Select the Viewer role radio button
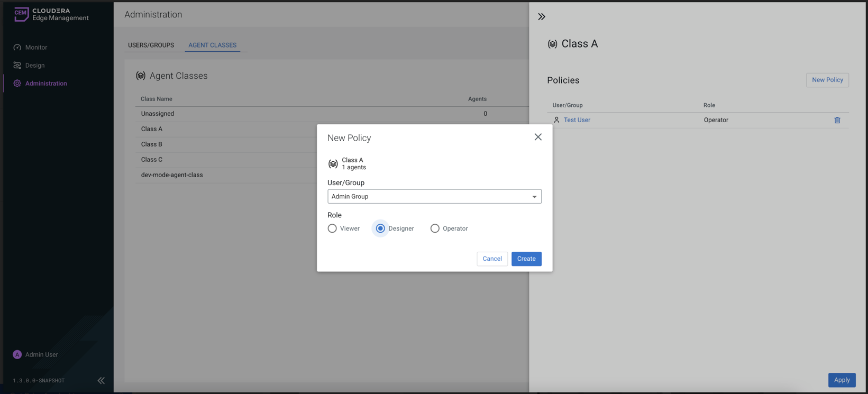Viewport: 868px width, 394px height. tap(332, 228)
